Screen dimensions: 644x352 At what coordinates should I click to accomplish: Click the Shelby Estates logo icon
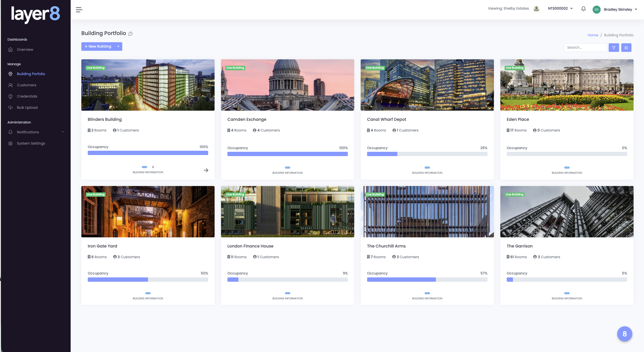[536, 9]
